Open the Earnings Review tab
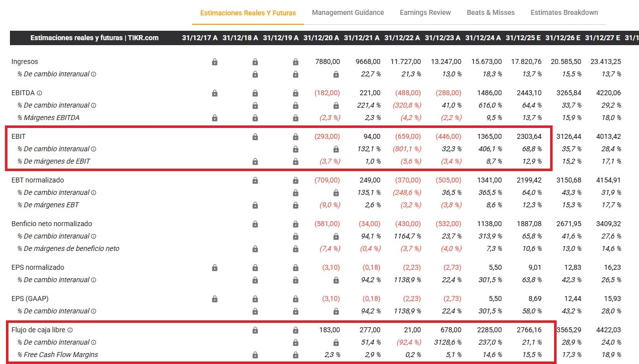Screen dimensions: 639x364 (x=425, y=12)
